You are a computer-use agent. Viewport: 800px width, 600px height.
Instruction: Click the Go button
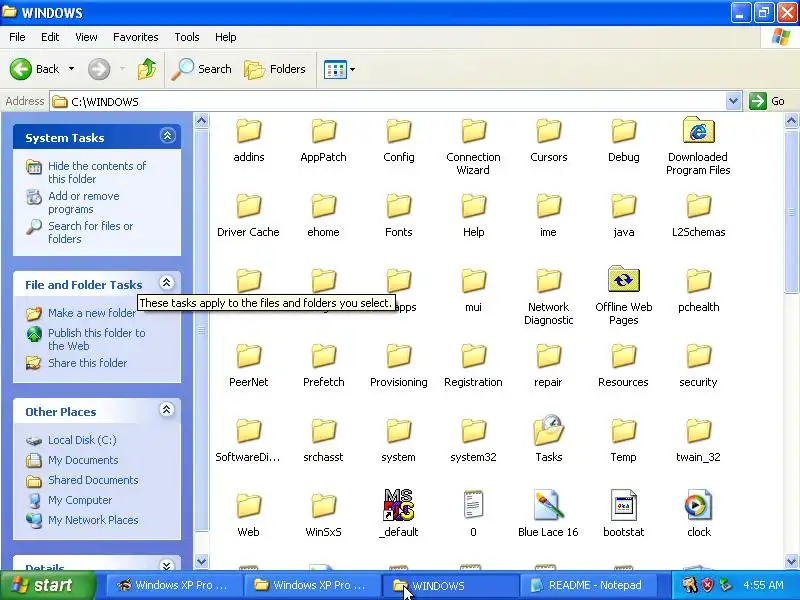pos(767,101)
